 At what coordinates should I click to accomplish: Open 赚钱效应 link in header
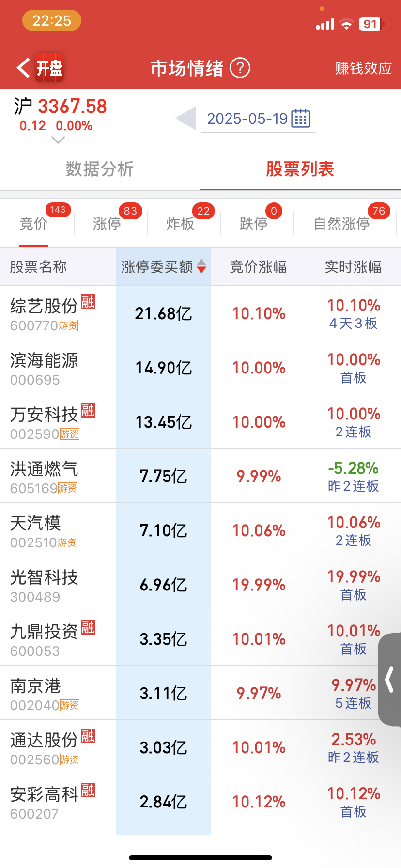tap(364, 68)
